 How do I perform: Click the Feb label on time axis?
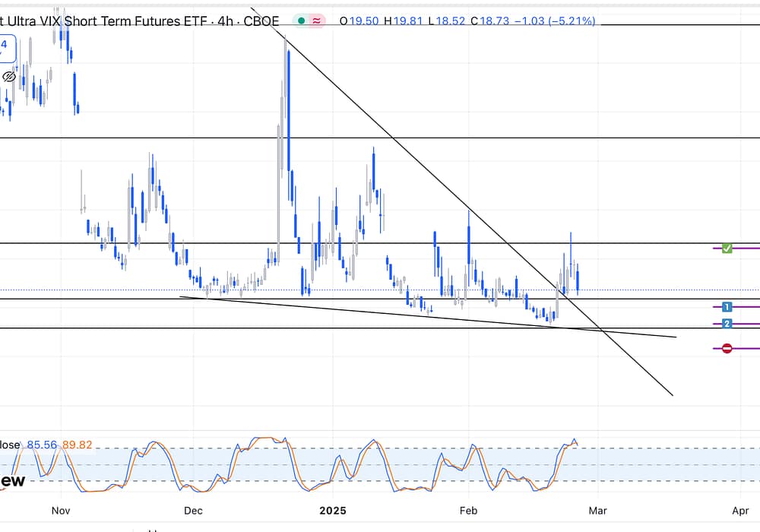[x=468, y=511]
